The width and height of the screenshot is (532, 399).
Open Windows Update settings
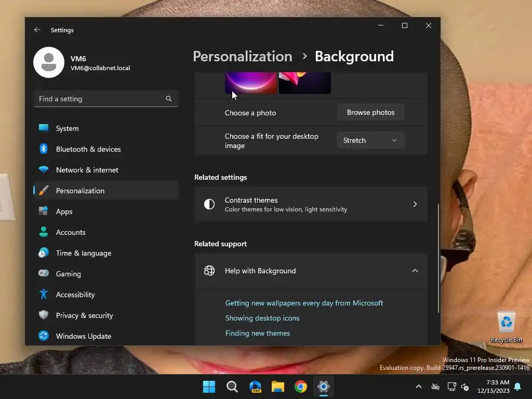pos(106,336)
